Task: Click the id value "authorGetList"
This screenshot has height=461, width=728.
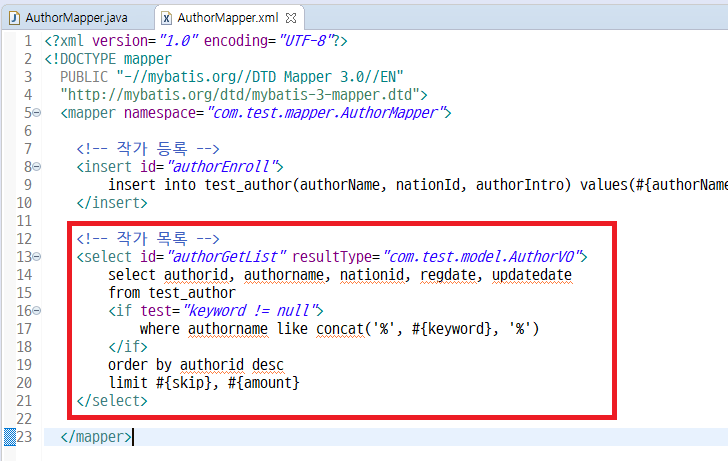Action: pyautogui.click(x=226, y=257)
